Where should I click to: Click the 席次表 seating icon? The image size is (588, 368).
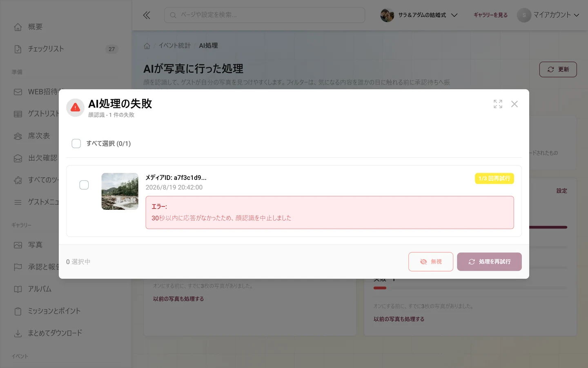pyautogui.click(x=18, y=136)
